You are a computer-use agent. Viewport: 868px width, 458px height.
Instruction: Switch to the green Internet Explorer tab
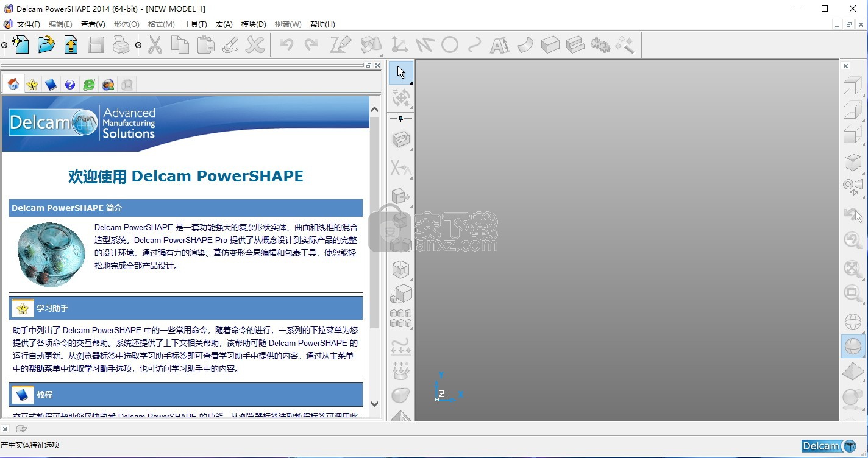[x=89, y=85]
